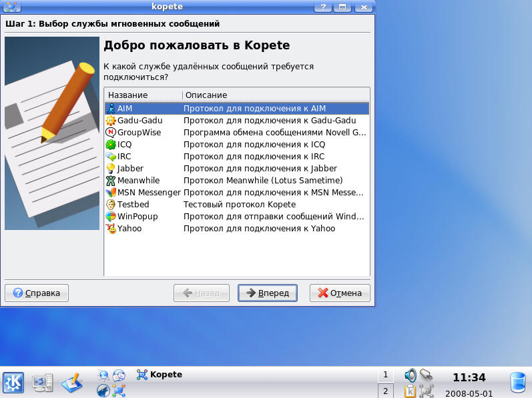Open the volume speaker tray icon
Screen dimensions: 532x398
click(411, 375)
